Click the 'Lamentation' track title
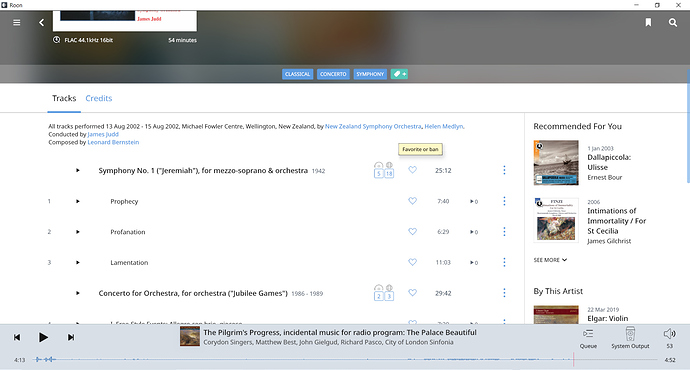The image size is (690, 370). click(129, 263)
